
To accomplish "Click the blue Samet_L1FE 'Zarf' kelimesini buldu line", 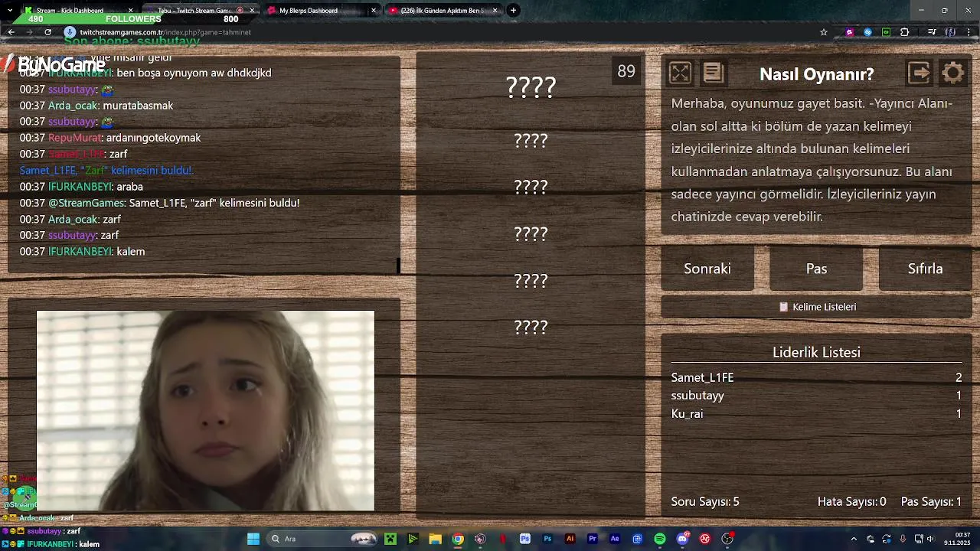I will point(106,171).
